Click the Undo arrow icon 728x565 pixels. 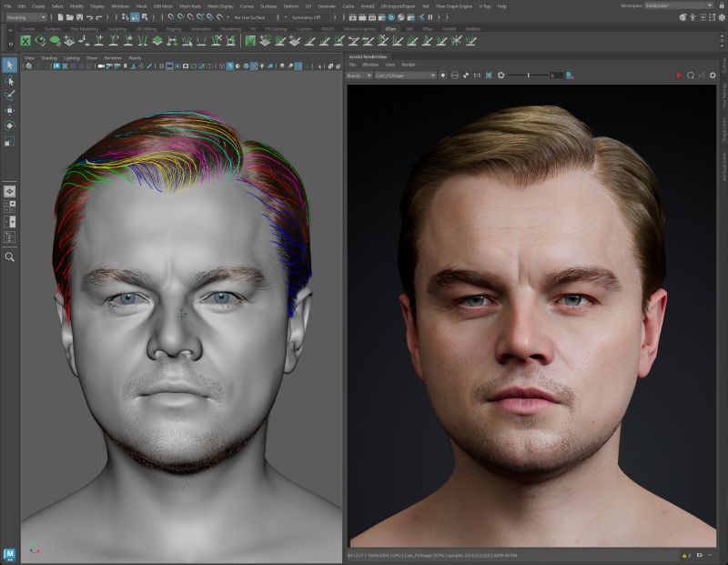pyautogui.click(x=89, y=17)
